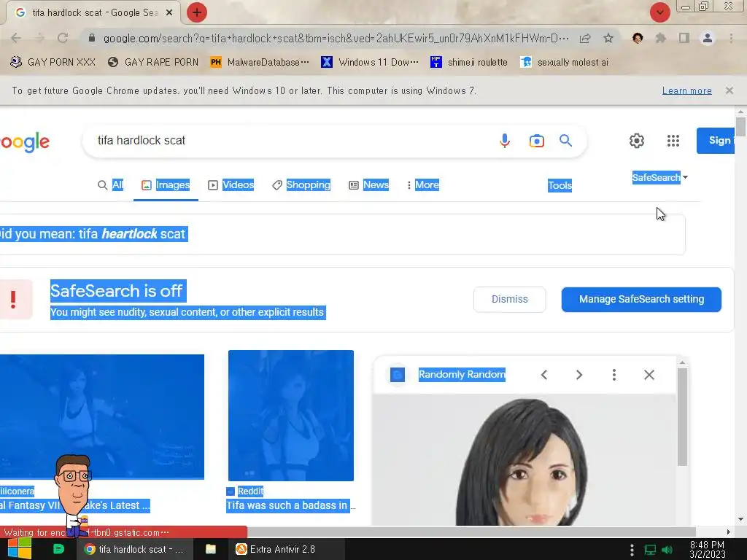Click the address bar URL field
The height and width of the screenshot is (560, 747).
[336, 38]
